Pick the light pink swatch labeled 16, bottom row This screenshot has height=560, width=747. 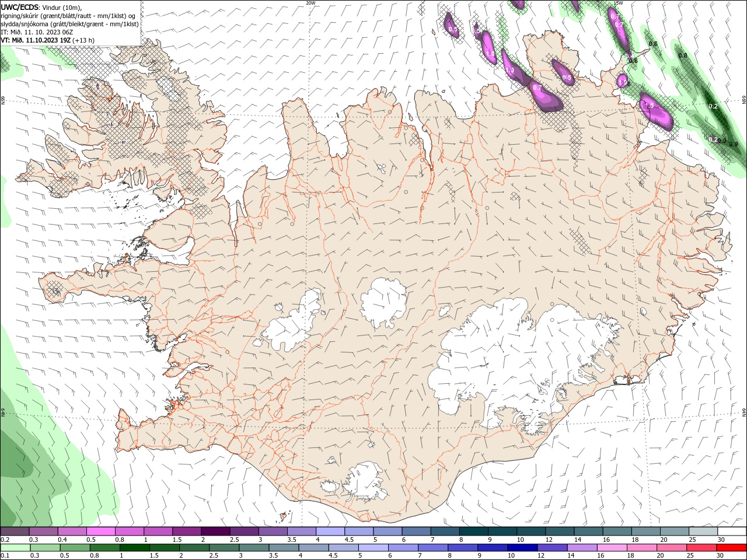click(612, 548)
